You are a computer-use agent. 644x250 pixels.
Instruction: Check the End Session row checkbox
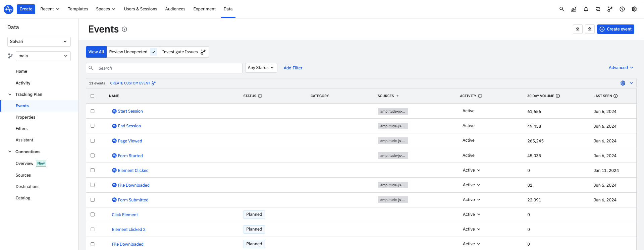[93, 126]
